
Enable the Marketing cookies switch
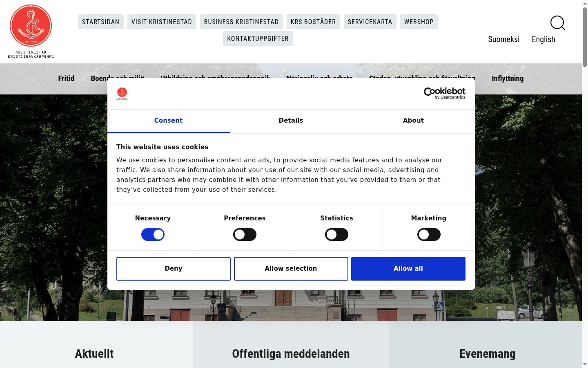(x=429, y=234)
